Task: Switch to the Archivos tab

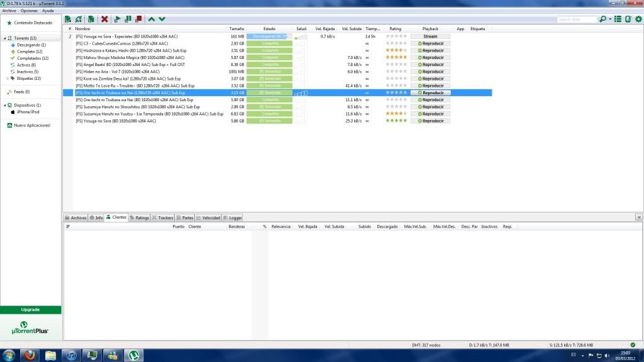Action: pos(75,218)
